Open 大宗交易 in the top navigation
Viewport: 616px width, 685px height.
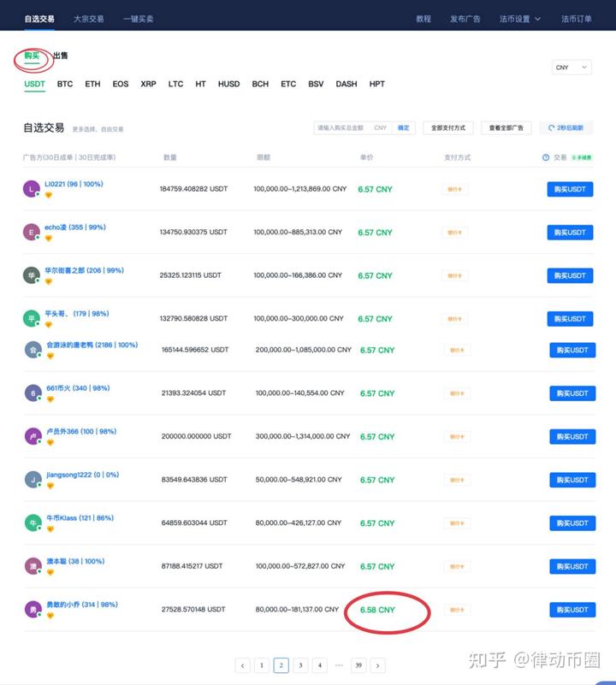click(89, 19)
